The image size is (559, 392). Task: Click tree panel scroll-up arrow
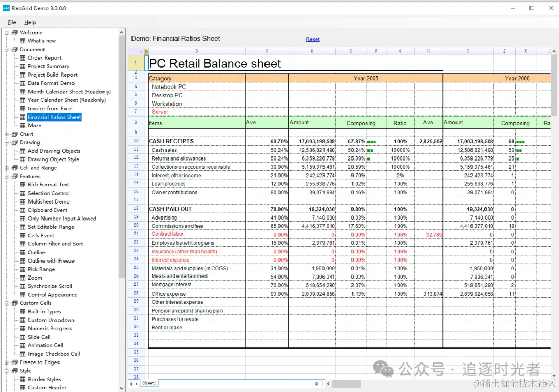pos(122,33)
